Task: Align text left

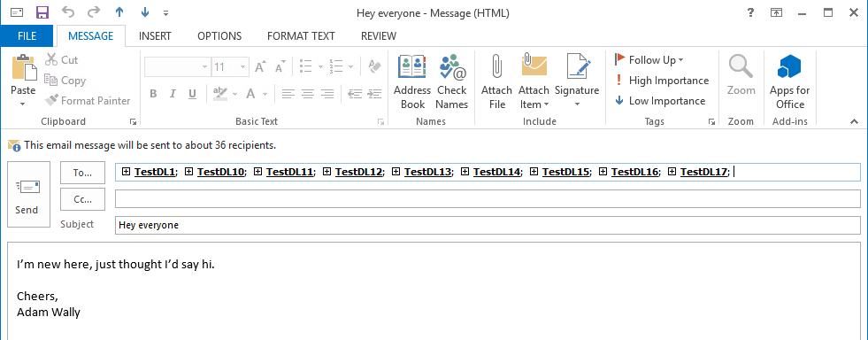Action: point(288,94)
